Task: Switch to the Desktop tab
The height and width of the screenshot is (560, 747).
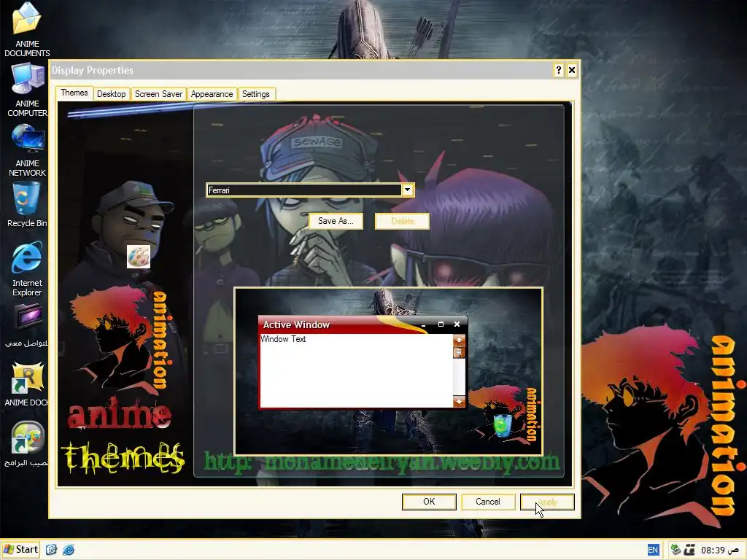Action: [112, 94]
